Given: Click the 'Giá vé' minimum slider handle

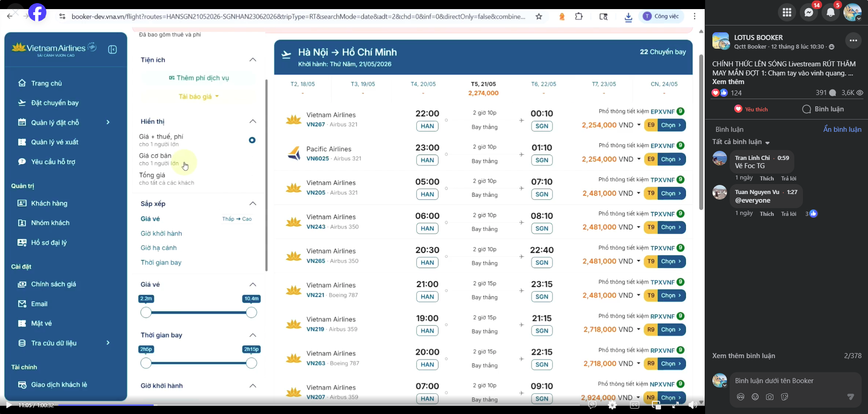Looking at the screenshot, I should (146, 313).
